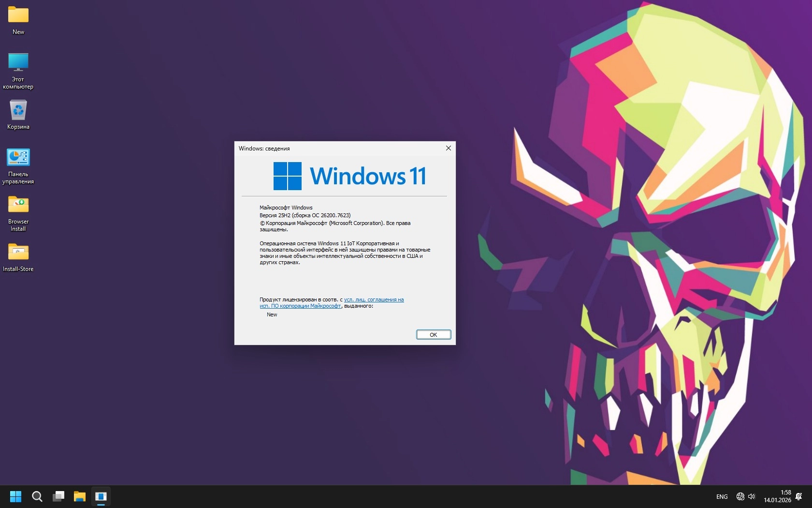This screenshot has height=508, width=812.
Task: Open network settings from system tray
Action: (739, 496)
